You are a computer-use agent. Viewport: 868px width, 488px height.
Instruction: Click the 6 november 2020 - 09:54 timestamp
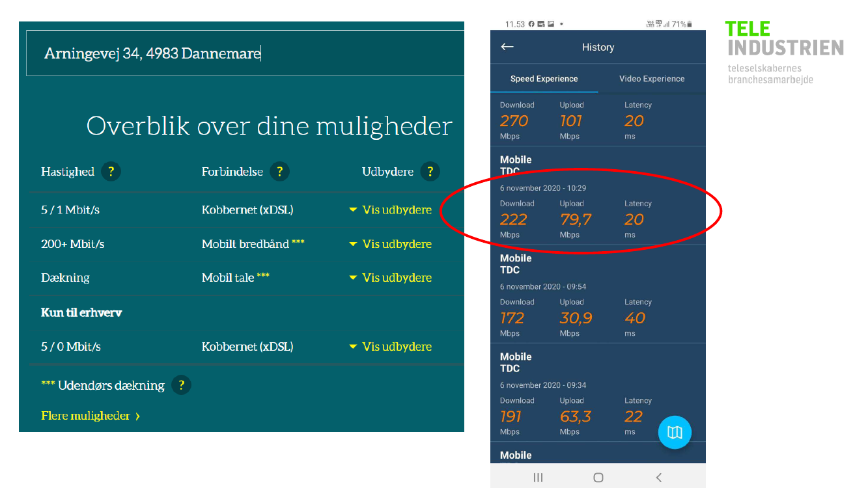[x=543, y=286]
